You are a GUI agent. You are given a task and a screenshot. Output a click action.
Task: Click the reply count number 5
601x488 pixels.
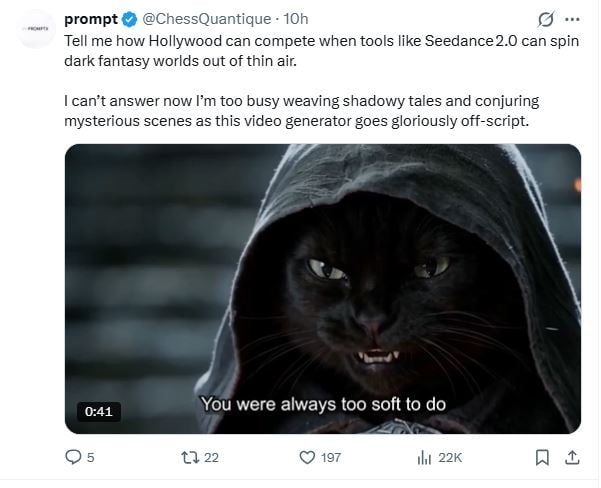91,458
